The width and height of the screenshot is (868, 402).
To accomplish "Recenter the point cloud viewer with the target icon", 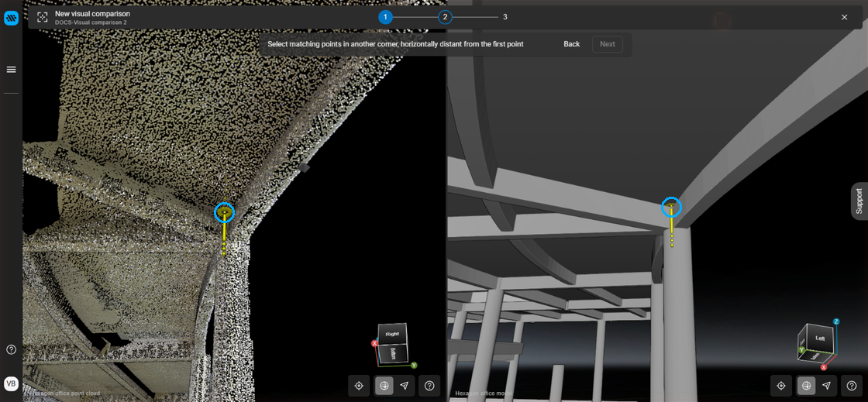I will click(359, 386).
